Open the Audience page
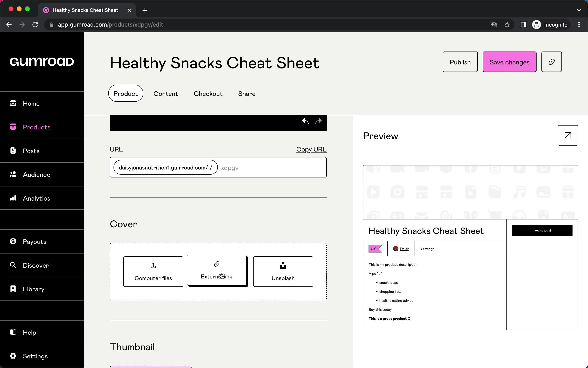This screenshot has width=588, height=368. (42, 175)
